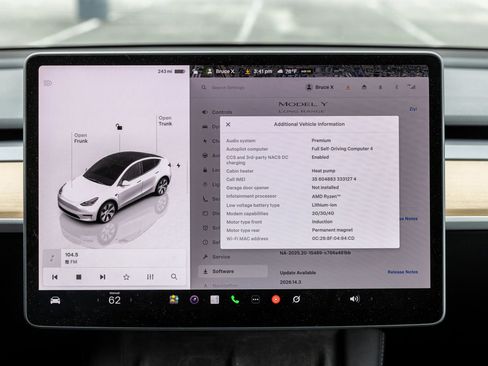Image resolution: width=488 pixels, height=366 pixels.
Task: Tap the handset icon in the settings sidebar
Action: pos(205,199)
